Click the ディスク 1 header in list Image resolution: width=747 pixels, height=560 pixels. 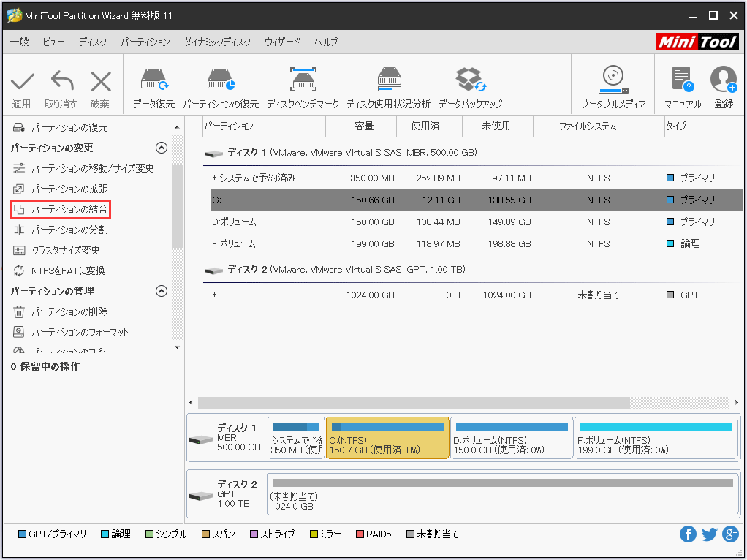[341, 153]
